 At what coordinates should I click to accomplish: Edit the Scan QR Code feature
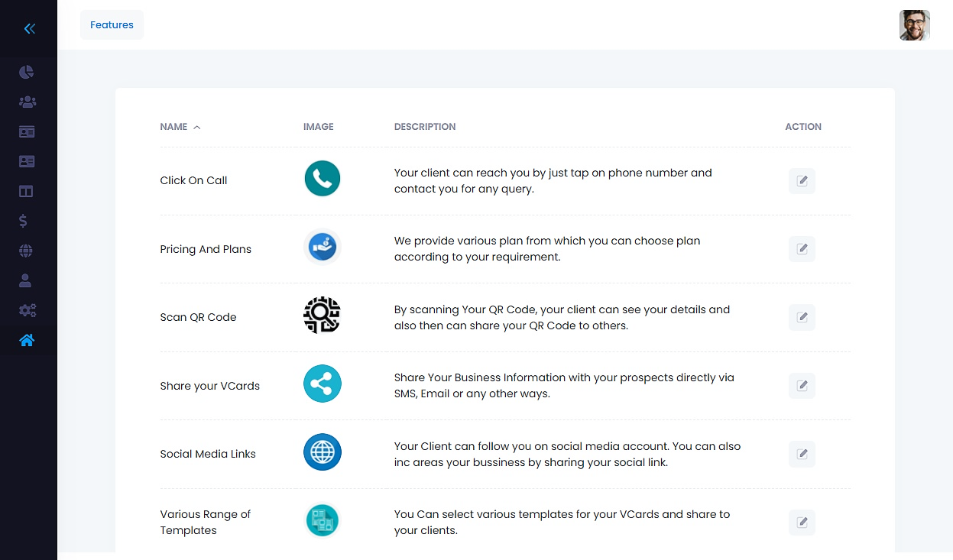[x=802, y=317]
